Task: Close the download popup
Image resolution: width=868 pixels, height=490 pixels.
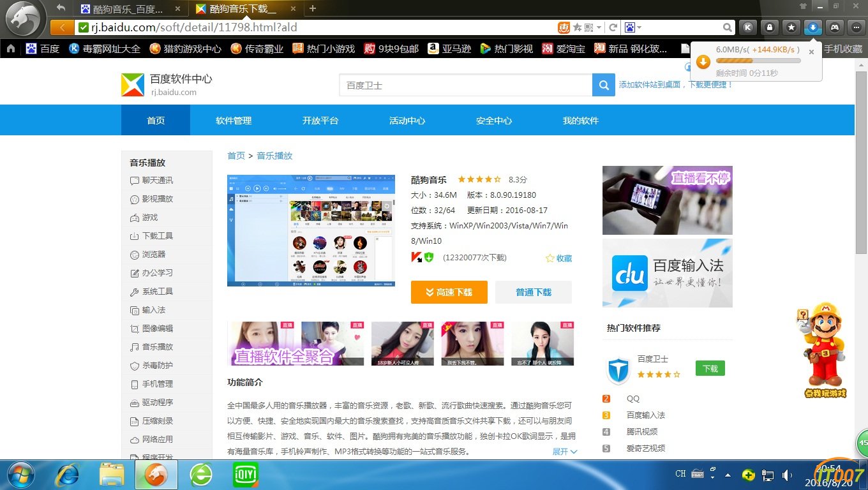Action: click(811, 52)
